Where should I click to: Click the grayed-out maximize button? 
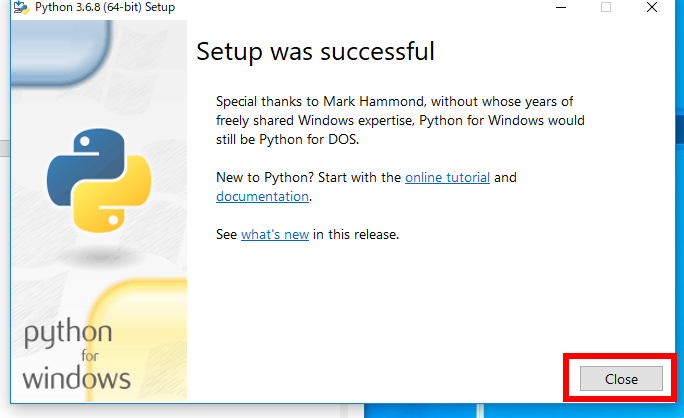click(605, 7)
